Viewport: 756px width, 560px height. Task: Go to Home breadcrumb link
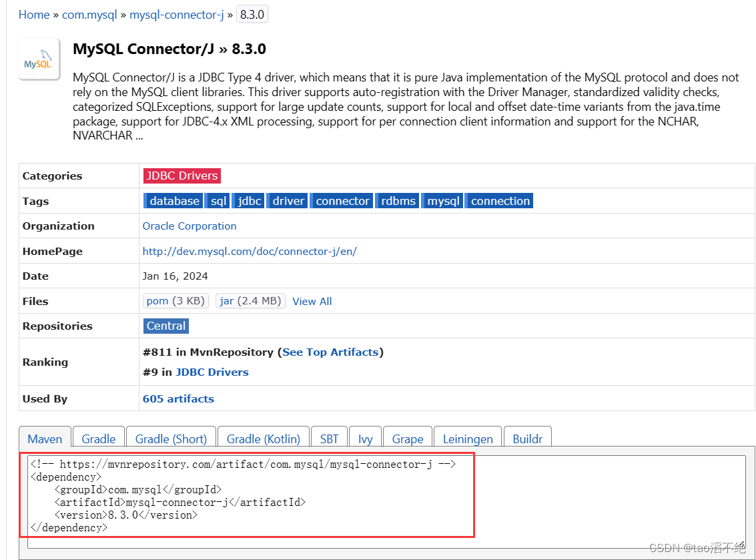pos(34,15)
